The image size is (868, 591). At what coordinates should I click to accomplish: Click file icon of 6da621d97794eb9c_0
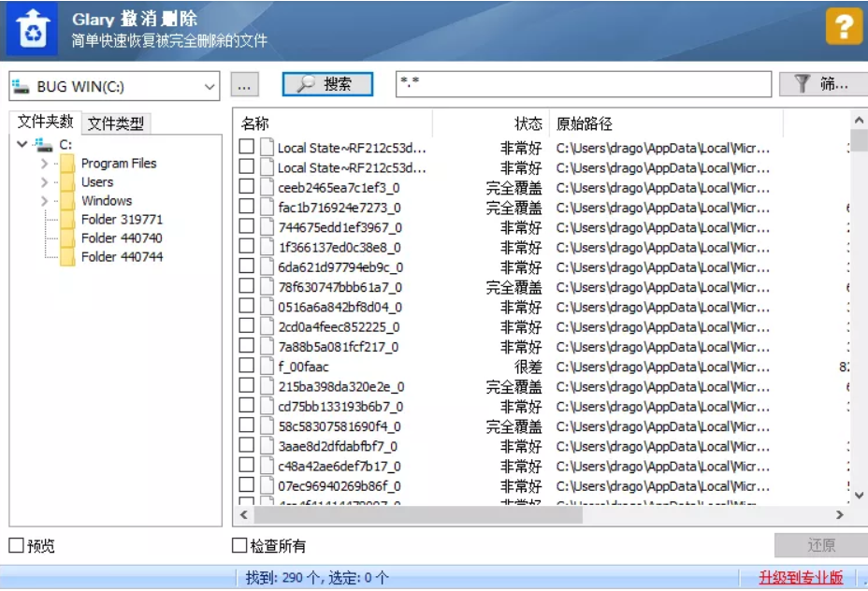pyautogui.click(x=267, y=267)
